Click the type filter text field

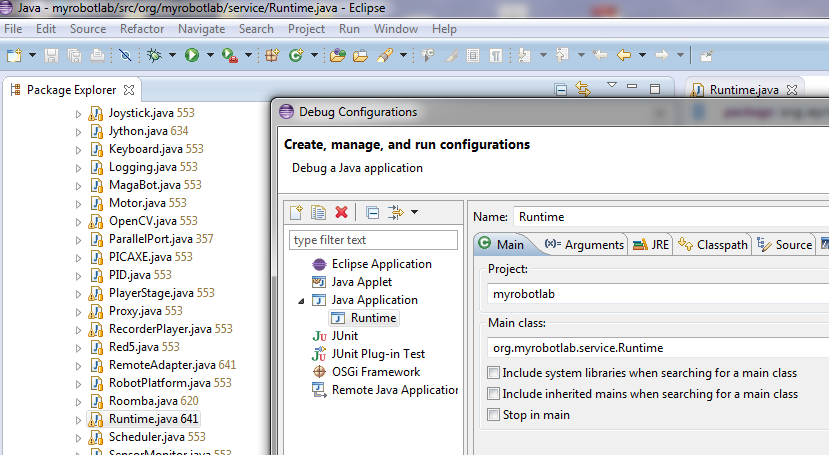pos(373,240)
